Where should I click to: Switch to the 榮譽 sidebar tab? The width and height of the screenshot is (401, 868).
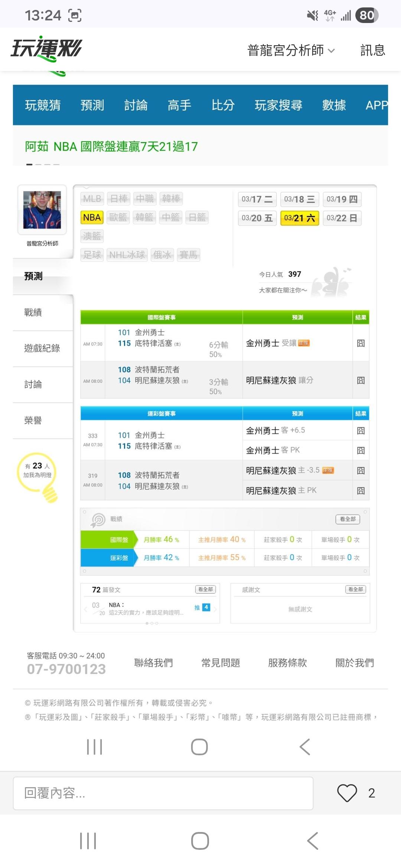point(43,420)
